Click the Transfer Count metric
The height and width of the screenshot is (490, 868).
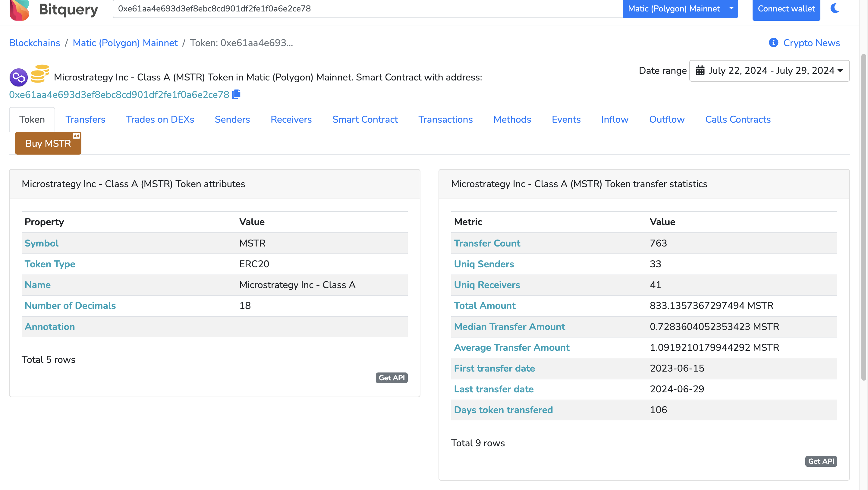click(487, 243)
